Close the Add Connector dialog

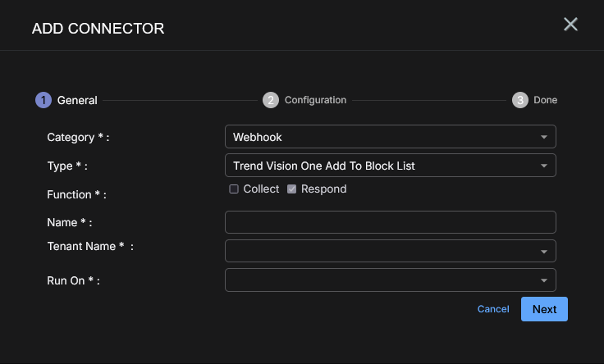(570, 25)
